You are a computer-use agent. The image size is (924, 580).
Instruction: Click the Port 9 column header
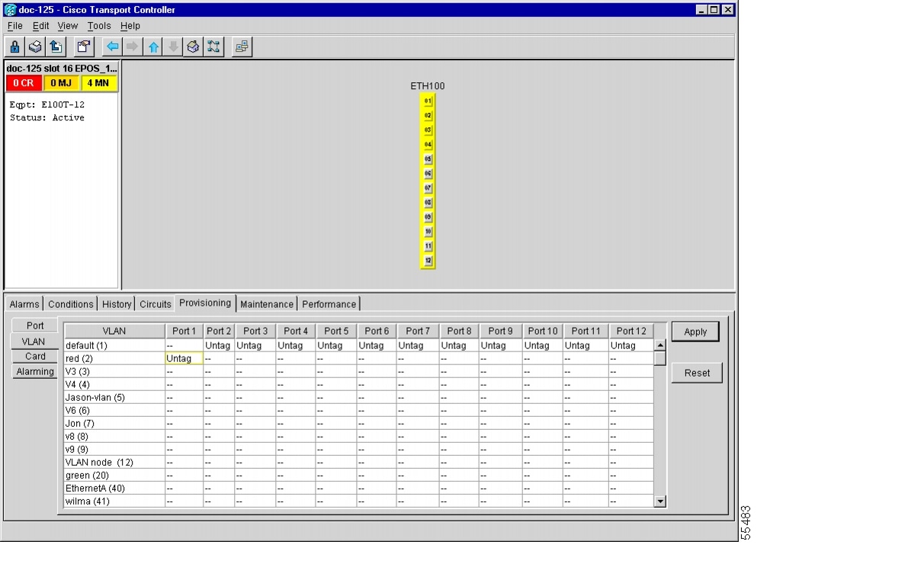coord(500,332)
